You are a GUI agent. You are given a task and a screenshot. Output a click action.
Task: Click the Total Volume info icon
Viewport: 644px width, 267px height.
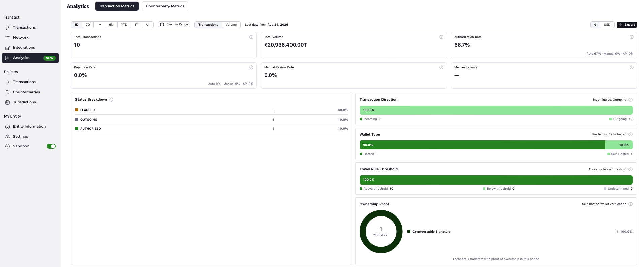[441, 37]
